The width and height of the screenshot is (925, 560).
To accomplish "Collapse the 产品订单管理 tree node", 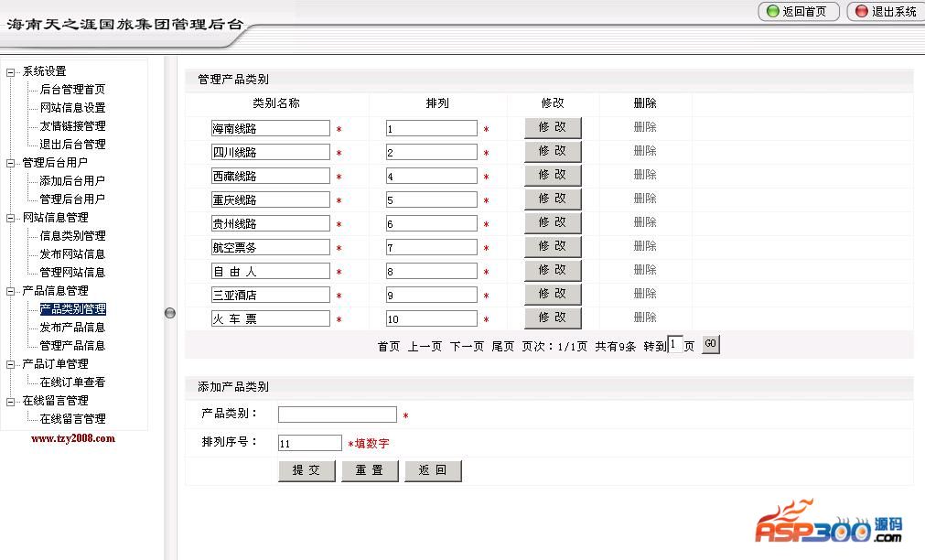I will click(x=10, y=364).
